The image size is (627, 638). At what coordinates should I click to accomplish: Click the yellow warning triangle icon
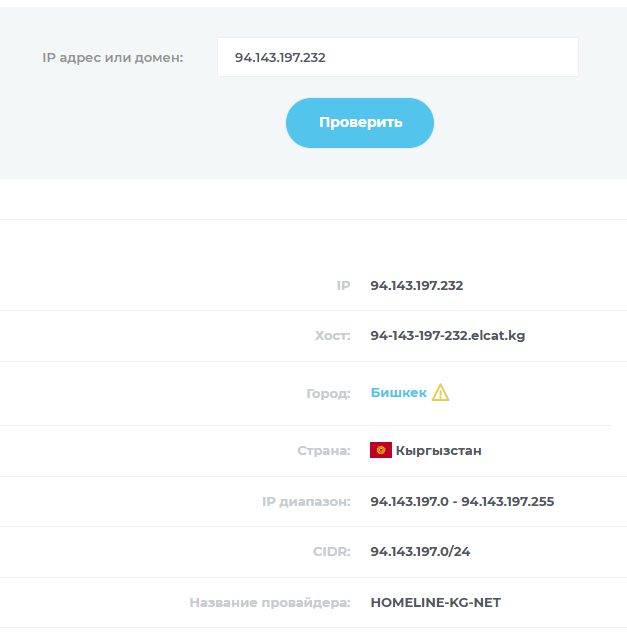click(x=440, y=392)
